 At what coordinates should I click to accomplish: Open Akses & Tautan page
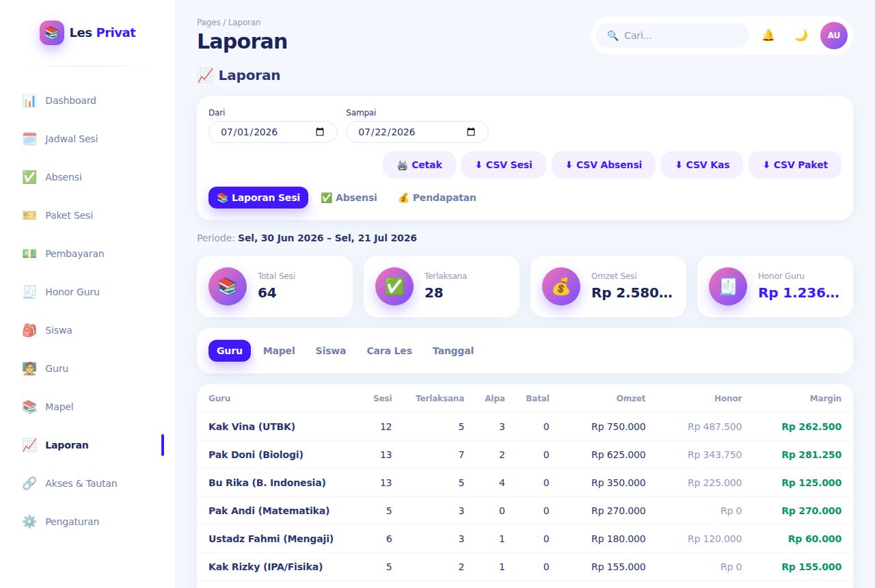87,483
